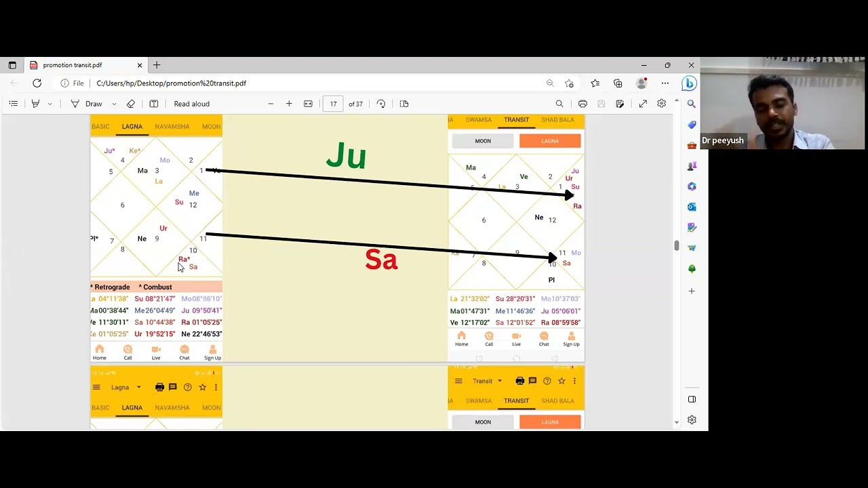Click Sign Up in left chart nav
Screen dimensions: 868x488
coord(212,353)
